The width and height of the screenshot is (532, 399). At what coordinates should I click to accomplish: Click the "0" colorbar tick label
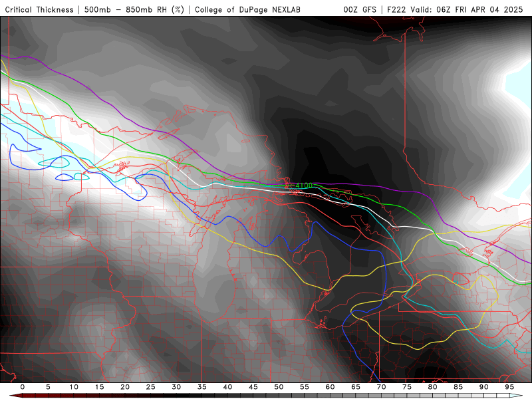tap(23, 387)
